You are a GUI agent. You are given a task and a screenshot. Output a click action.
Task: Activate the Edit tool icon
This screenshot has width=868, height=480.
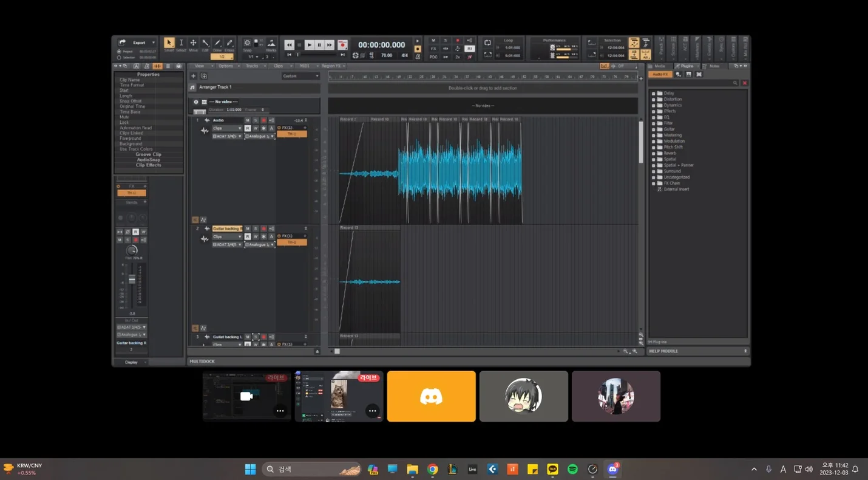pyautogui.click(x=205, y=43)
